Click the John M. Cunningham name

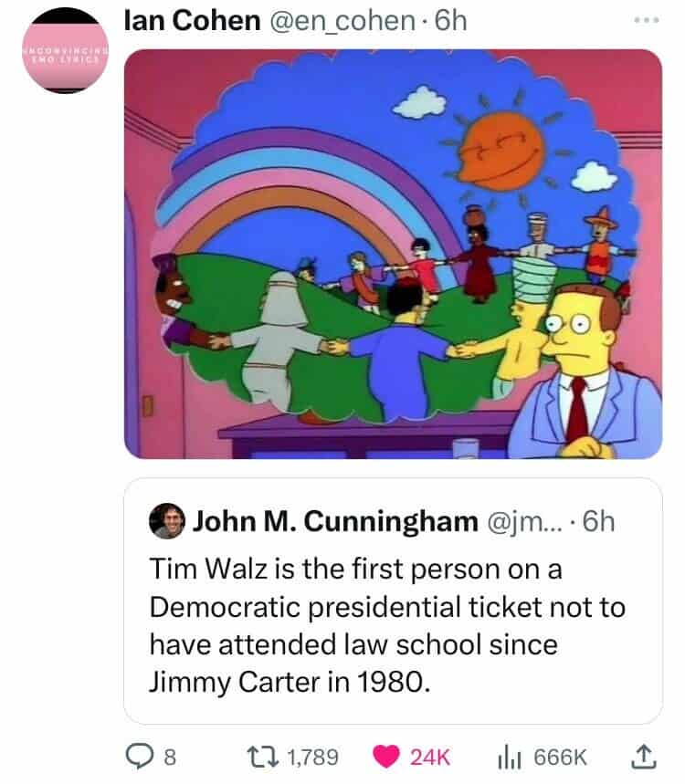(x=335, y=521)
